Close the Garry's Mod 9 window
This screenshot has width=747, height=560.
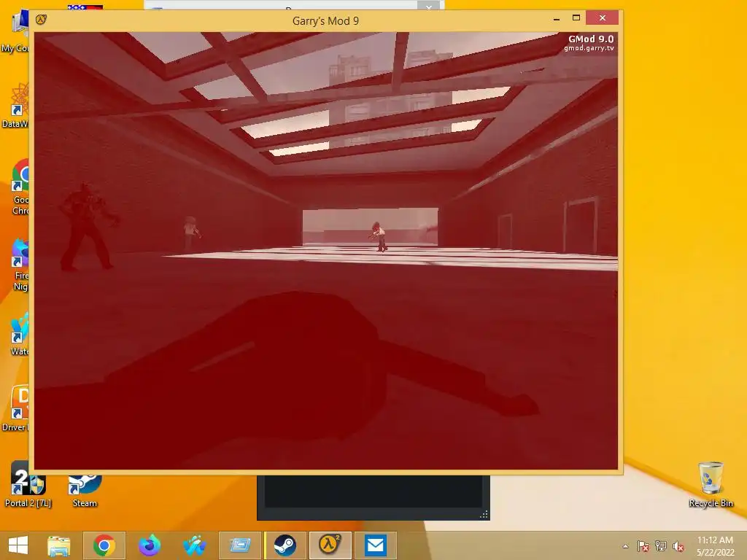(602, 18)
